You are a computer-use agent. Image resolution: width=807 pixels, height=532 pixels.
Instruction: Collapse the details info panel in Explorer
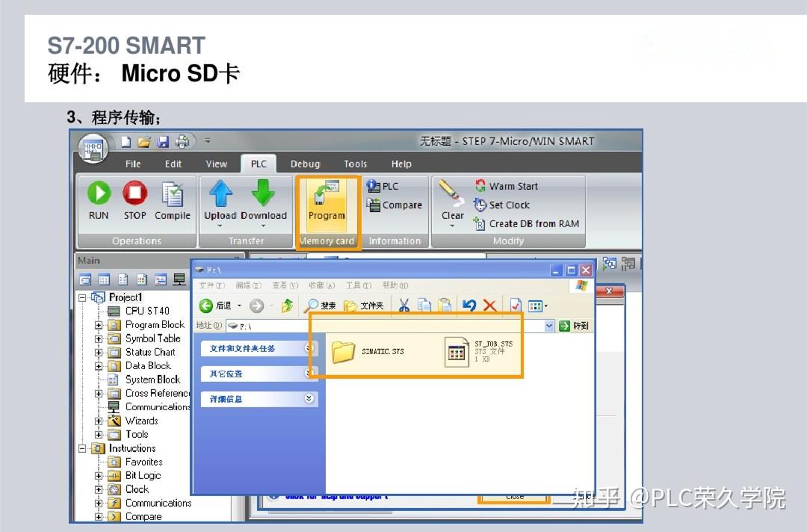[x=309, y=398]
